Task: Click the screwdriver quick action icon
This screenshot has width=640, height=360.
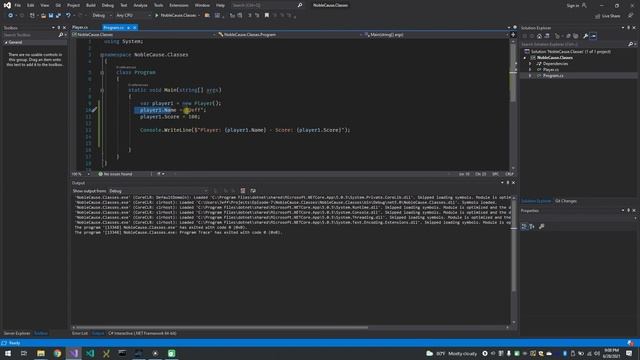Action: coord(94,110)
